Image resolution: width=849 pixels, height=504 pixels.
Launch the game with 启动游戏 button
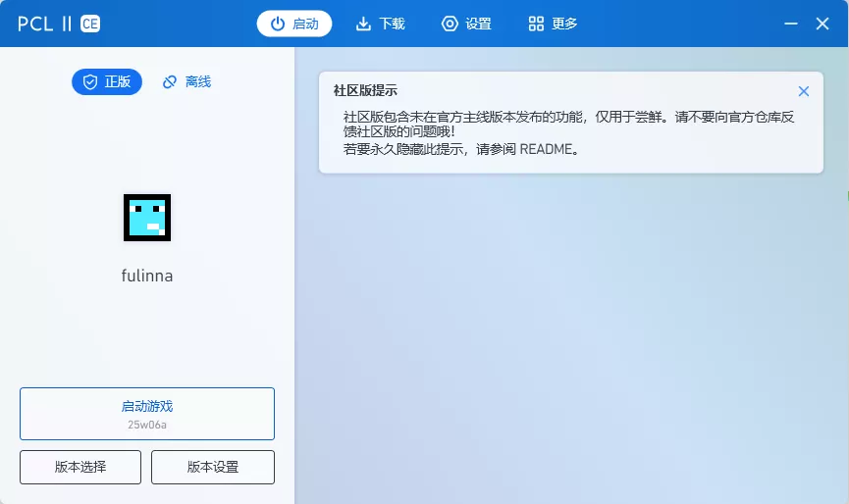pyautogui.click(x=147, y=414)
